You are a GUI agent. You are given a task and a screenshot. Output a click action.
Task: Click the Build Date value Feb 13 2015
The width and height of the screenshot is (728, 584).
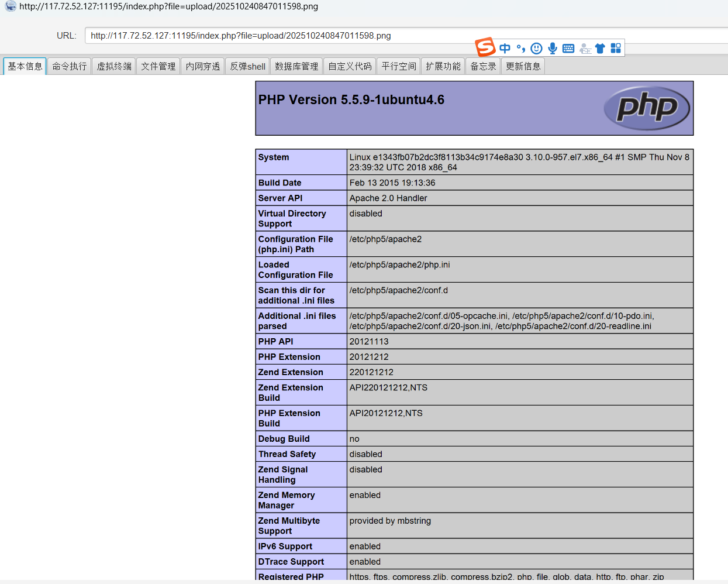(x=392, y=183)
